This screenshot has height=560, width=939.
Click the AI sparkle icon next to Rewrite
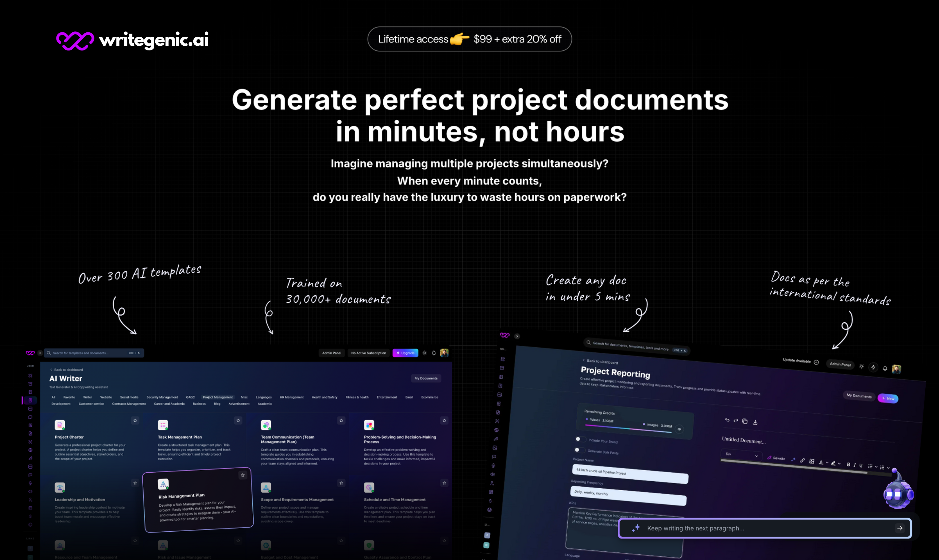point(793,460)
